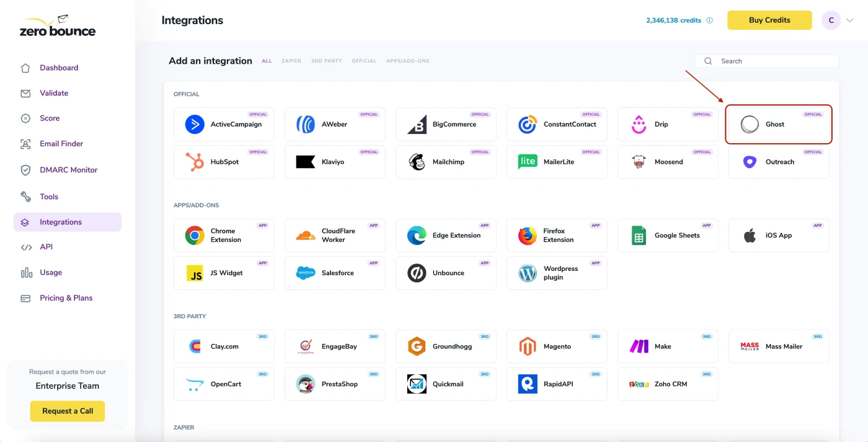
Task: Select the Wordpress plugin integration
Action: pos(556,273)
